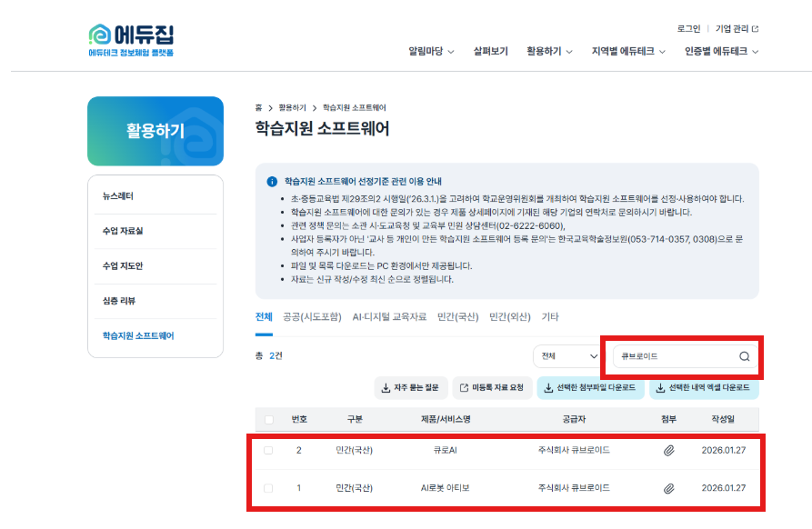Switch to 민간(국산) tab
The width and height of the screenshot is (812, 529).
click(457, 317)
